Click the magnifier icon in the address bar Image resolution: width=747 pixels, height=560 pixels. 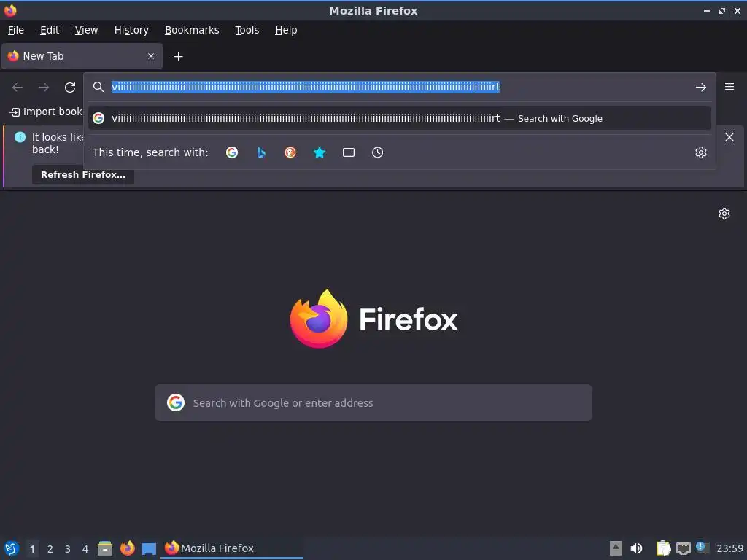[98, 87]
